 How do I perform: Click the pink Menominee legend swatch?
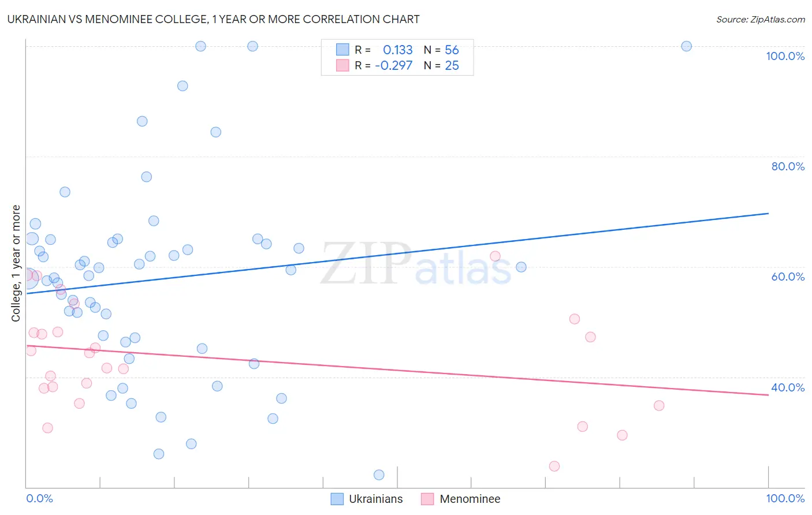click(x=427, y=499)
